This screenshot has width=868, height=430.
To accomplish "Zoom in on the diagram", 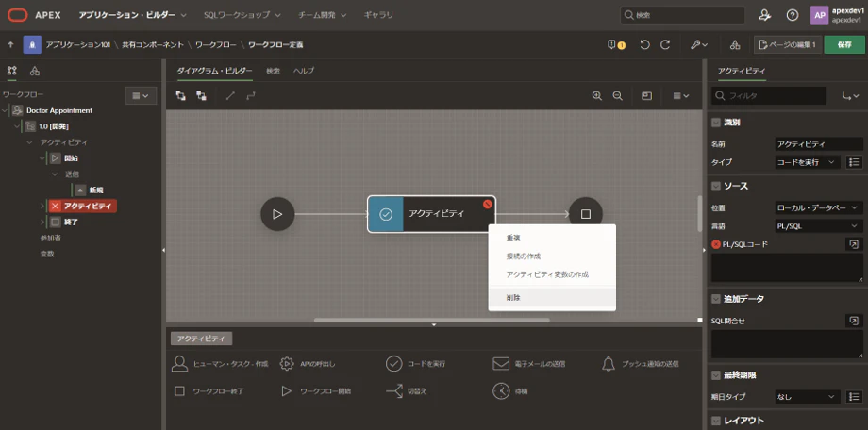I will (596, 96).
